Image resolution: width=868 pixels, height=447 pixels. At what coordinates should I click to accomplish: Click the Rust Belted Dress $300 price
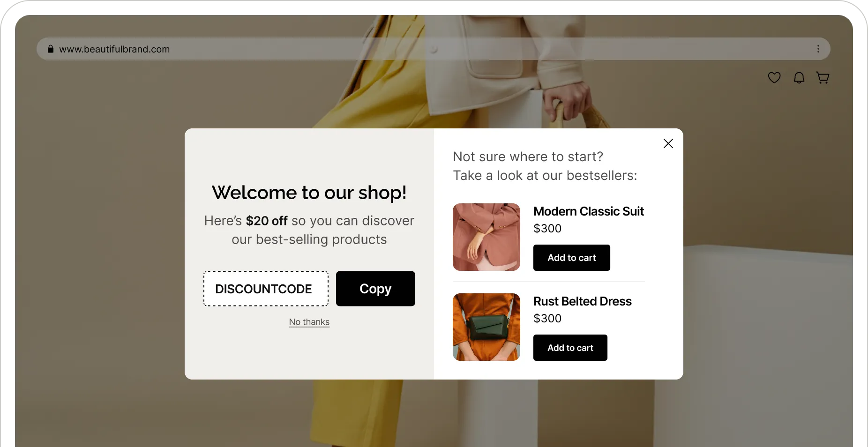coord(547,318)
